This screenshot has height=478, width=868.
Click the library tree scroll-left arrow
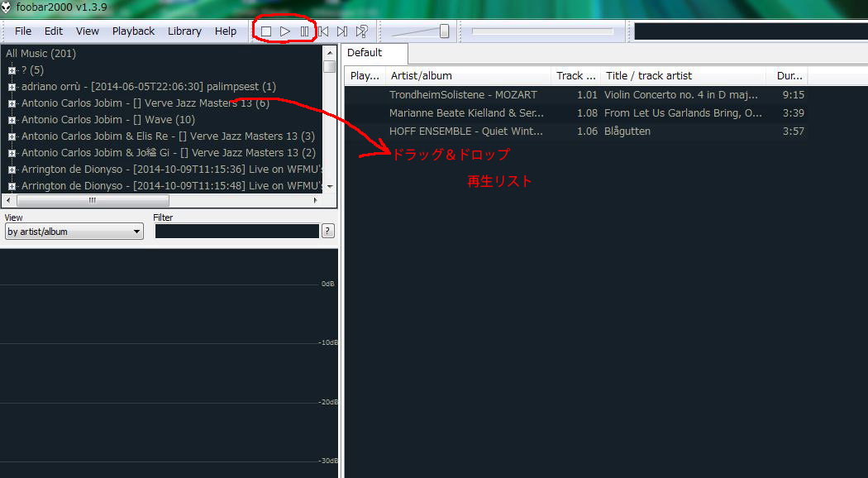point(8,200)
